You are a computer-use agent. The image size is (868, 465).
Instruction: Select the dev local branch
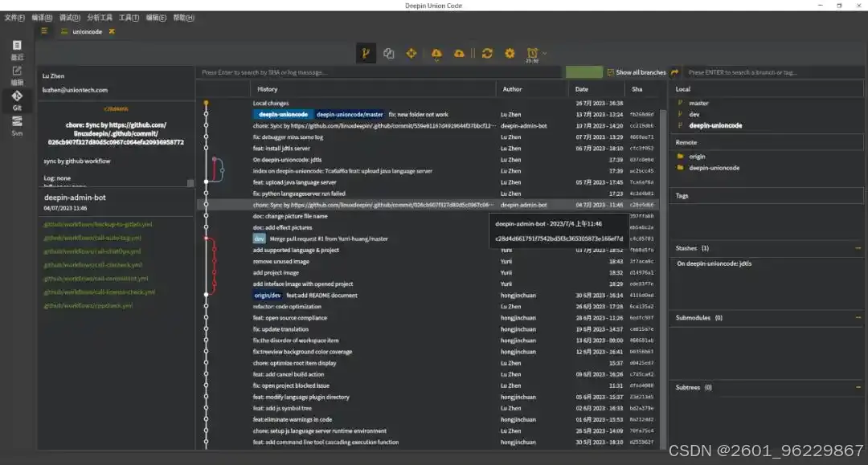[694, 115]
